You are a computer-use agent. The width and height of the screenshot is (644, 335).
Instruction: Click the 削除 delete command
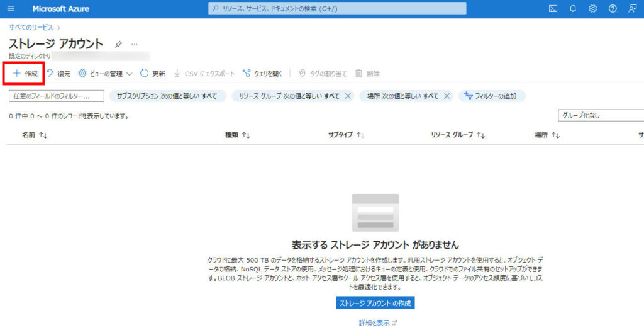tap(367, 74)
